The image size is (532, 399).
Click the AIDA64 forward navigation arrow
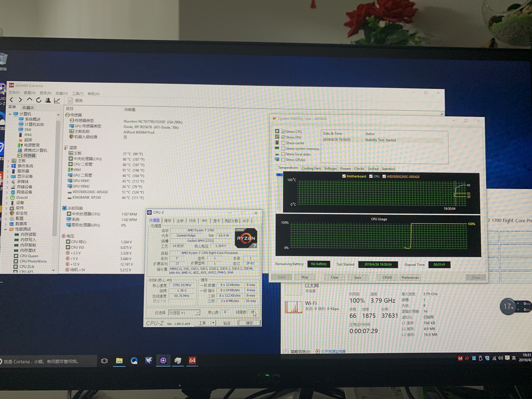click(x=20, y=100)
